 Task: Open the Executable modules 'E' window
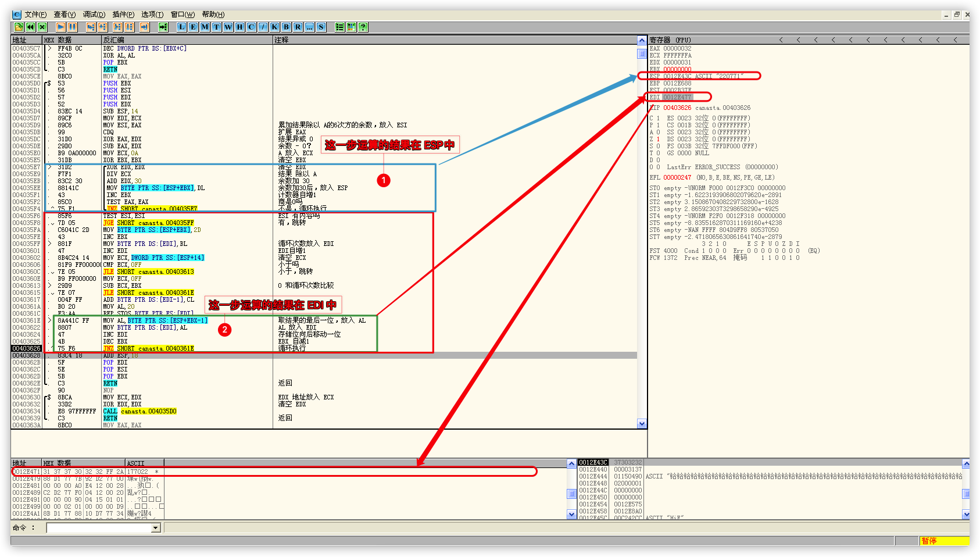click(193, 27)
